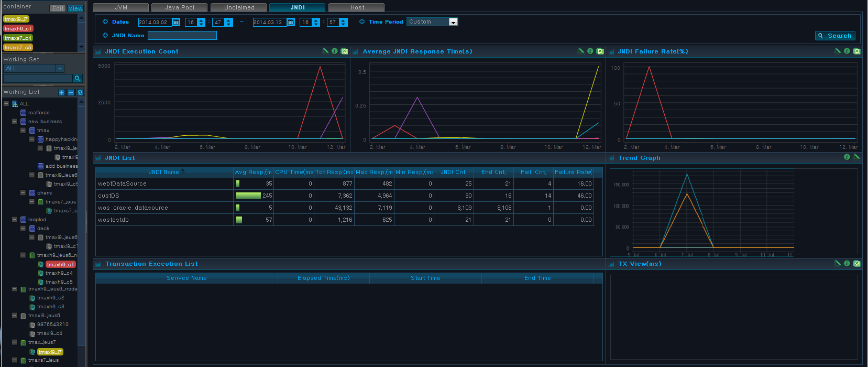Adjust the start minute 47 stepper
This screenshot has height=367, width=868.
(x=229, y=22)
